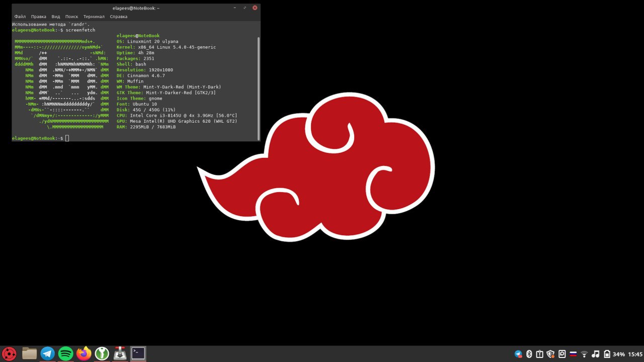Maximize the terminal window
644x362 pixels.
245,8
